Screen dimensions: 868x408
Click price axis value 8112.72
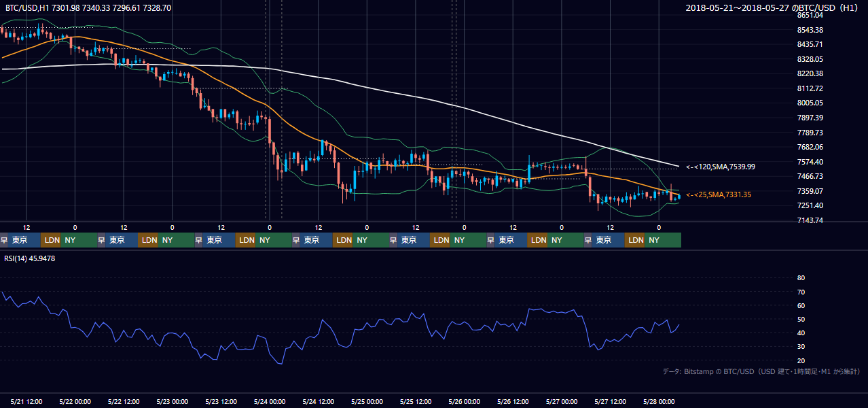tap(810, 88)
